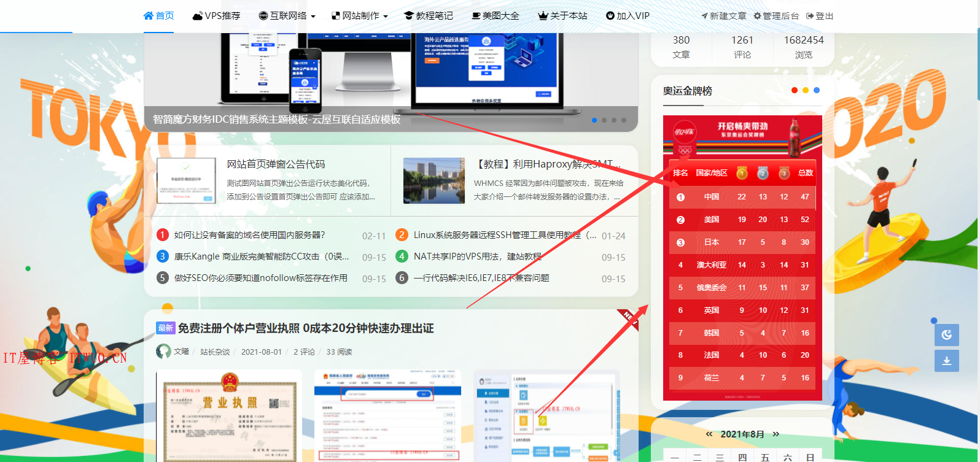This screenshot has height=462, width=980.
Task: Open Linux系统服务器远程SSH管理工具 post
Action: click(x=505, y=235)
